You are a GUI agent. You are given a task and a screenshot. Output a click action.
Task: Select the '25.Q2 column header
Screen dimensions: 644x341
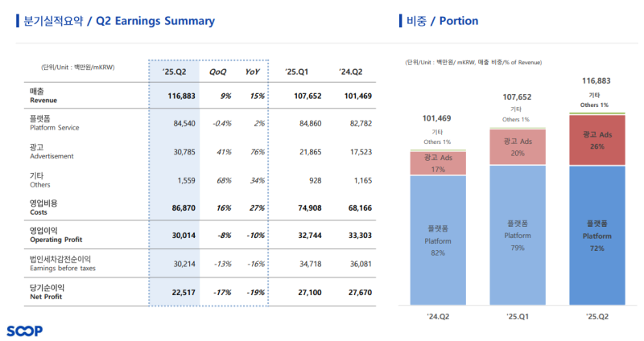pyautogui.click(x=174, y=72)
